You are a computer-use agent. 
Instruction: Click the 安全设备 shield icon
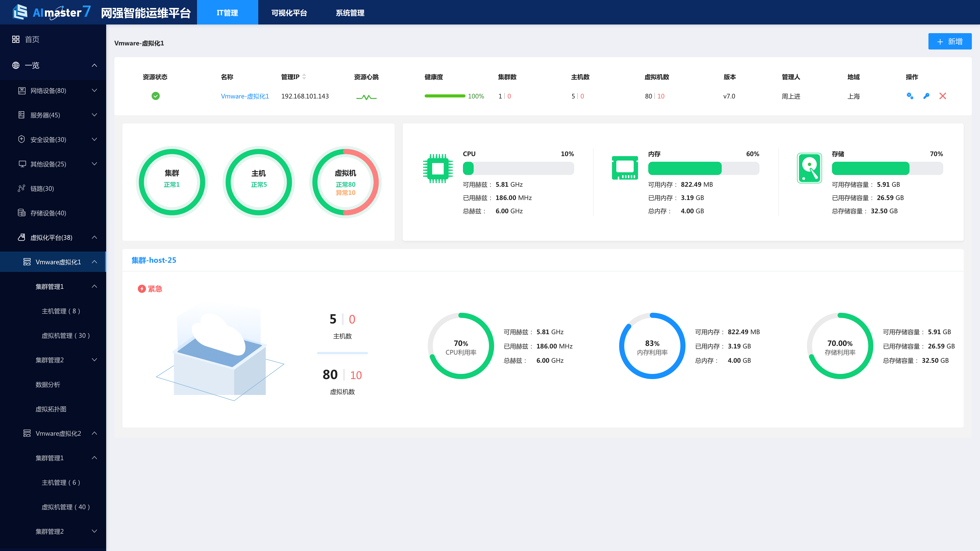coord(22,139)
